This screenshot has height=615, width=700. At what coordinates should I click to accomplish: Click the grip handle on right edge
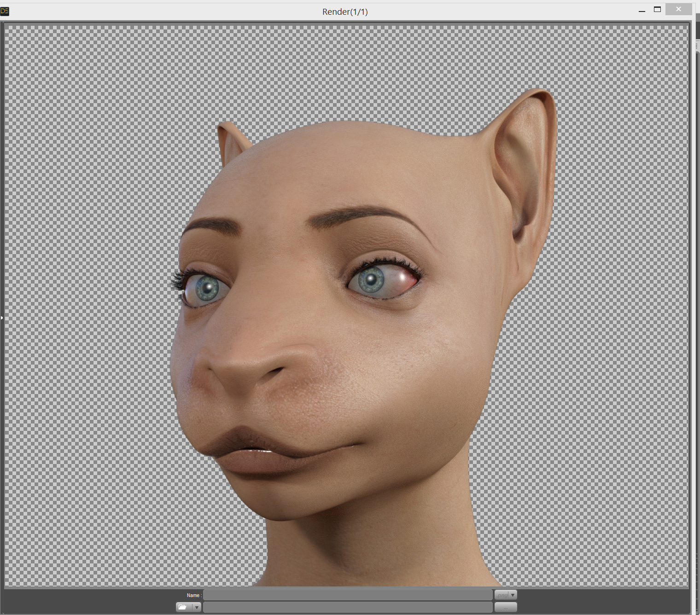click(697, 46)
